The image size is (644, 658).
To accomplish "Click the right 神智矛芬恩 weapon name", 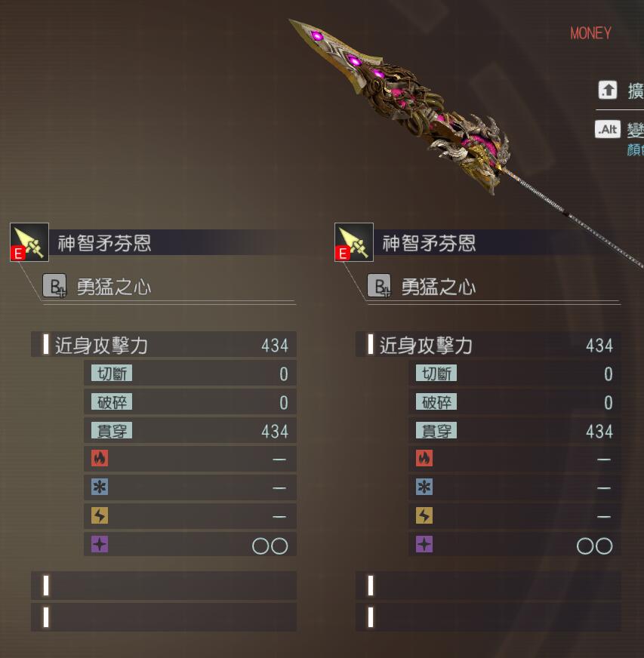I will click(429, 243).
